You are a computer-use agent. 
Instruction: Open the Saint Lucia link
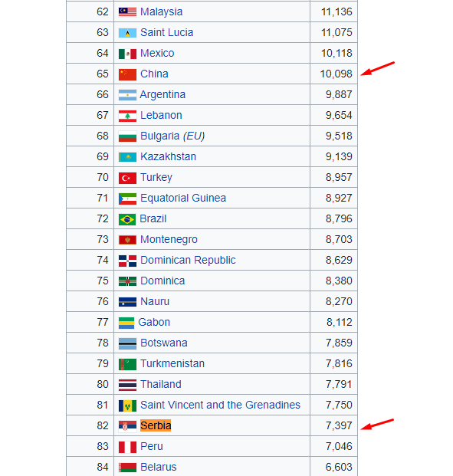pos(166,32)
